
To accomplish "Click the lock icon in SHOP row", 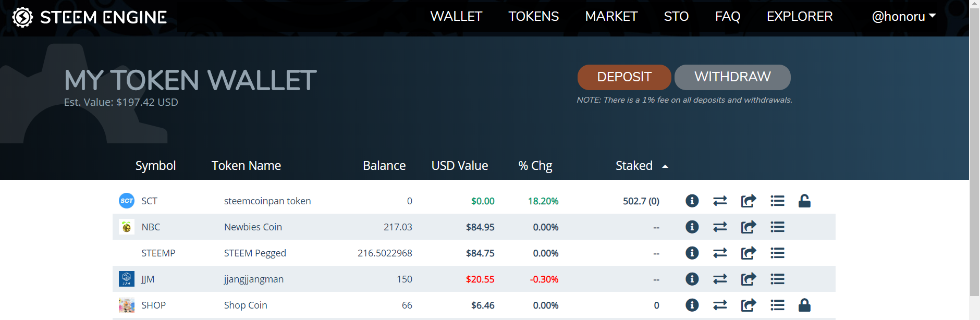I will click(x=804, y=305).
